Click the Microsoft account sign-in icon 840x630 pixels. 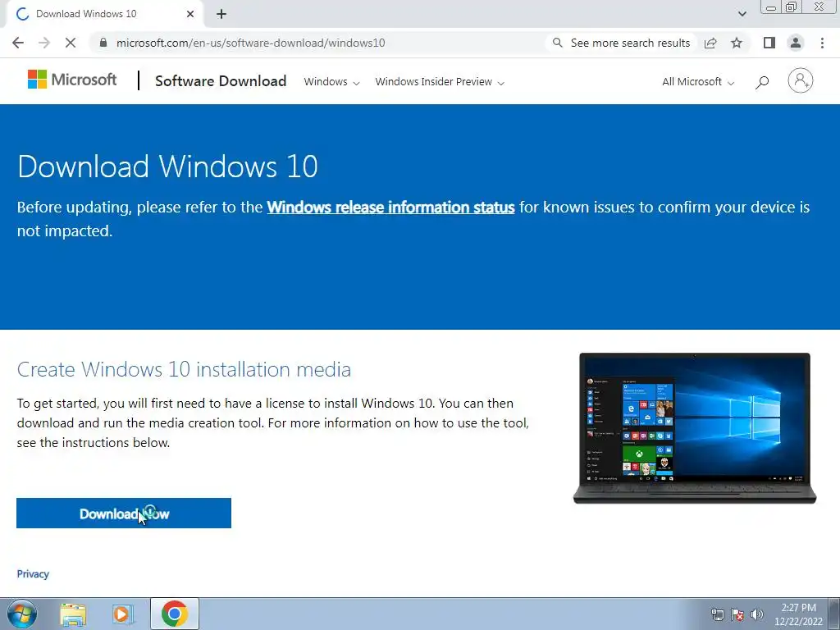point(801,80)
